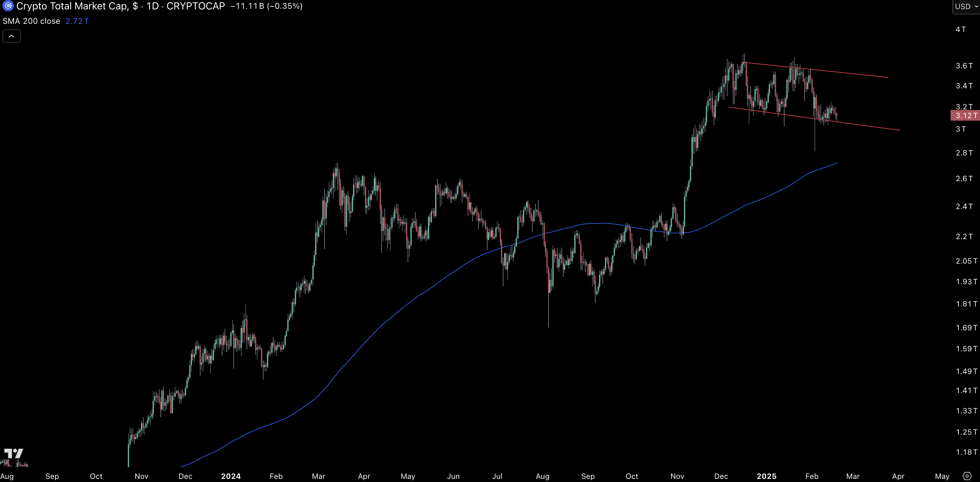Collapse the indicator legend with chevron button
This screenshot has width=980, height=482.
[11, 36]
